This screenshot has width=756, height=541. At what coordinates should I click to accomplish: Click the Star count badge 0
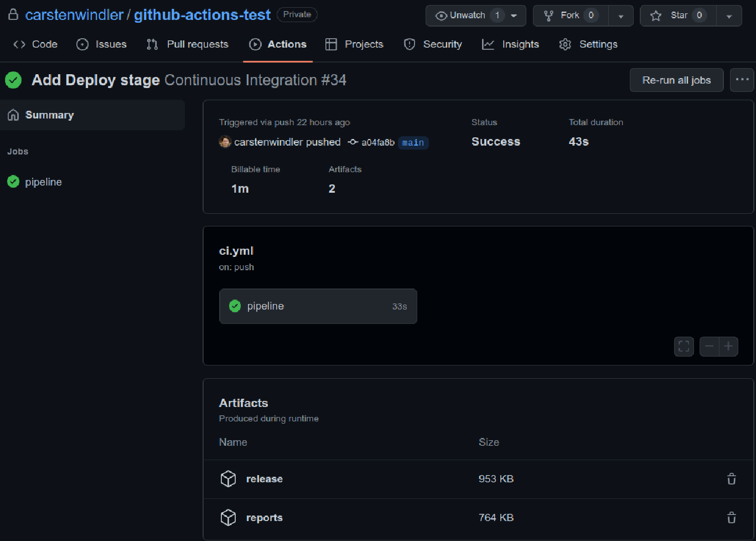[699, 16]
